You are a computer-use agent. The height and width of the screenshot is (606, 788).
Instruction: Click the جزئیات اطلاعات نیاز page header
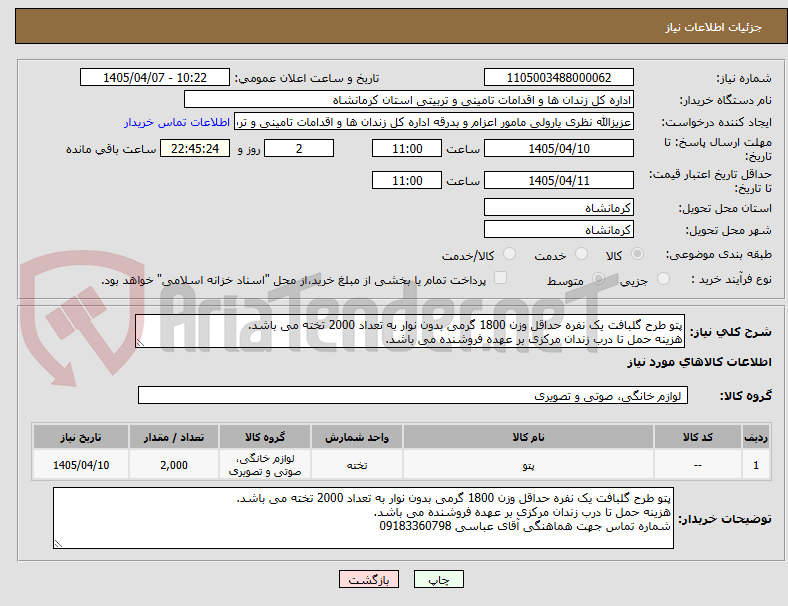(x=713, y=27)
